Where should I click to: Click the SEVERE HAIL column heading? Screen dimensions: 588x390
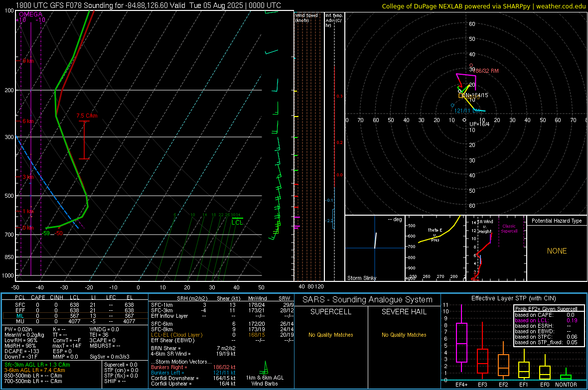click(404, 312)
